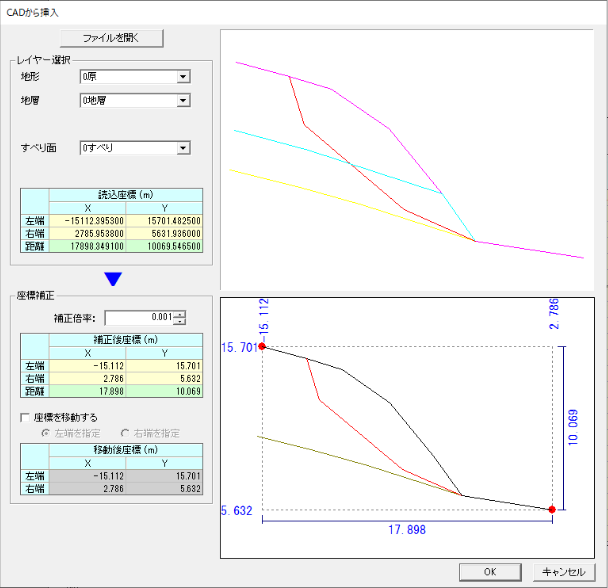Increase 補正倍率 with the up spinner arrow

(180, 314)
